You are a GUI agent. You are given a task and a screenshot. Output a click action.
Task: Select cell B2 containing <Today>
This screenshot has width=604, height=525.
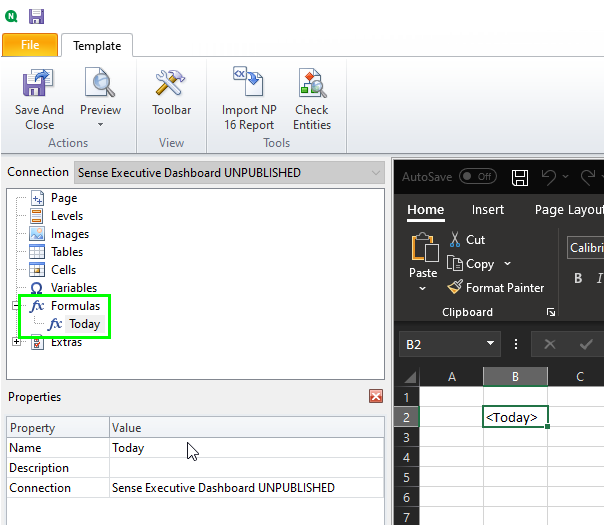(514, 417)
